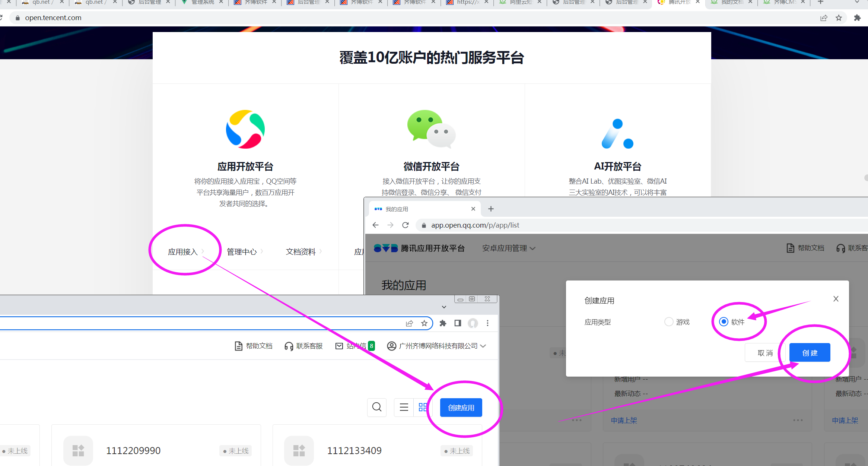Toggle the side panel icon in lower-left window
This screenshot has height=466, width=868.
[458, 323]
